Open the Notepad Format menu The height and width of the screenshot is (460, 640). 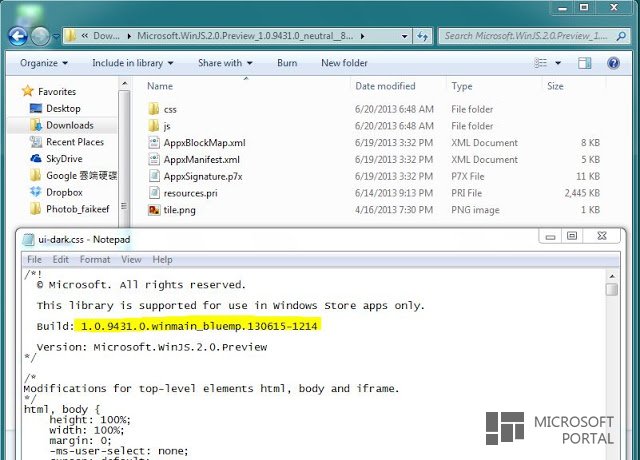point(95,260)
